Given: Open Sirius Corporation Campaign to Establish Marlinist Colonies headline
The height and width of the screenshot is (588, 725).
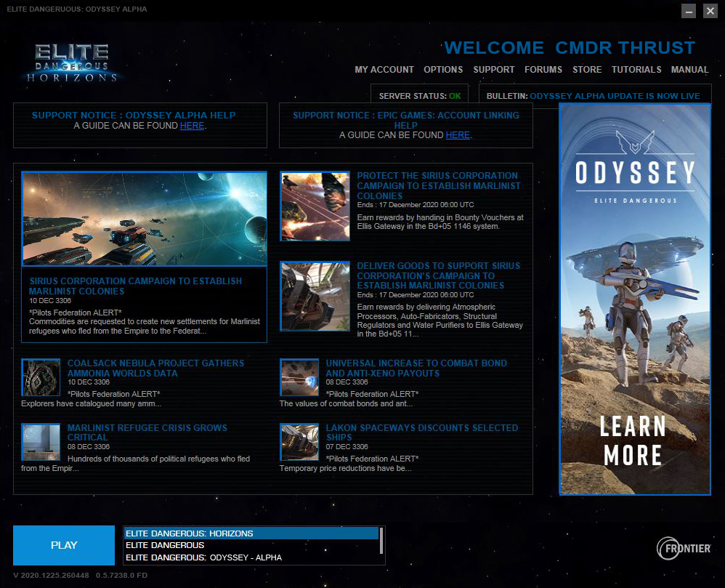Looking at the screenshot, I should (135, 286).
